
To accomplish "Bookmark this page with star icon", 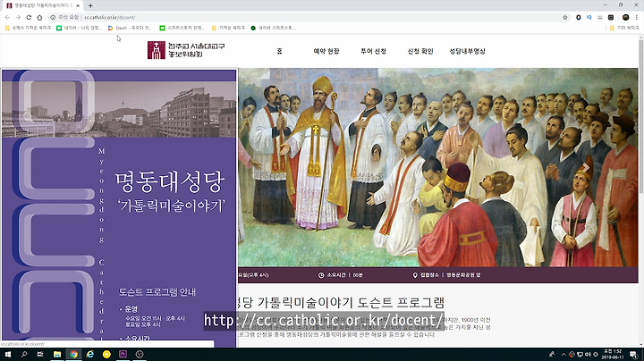I will [x=565, y=17].
